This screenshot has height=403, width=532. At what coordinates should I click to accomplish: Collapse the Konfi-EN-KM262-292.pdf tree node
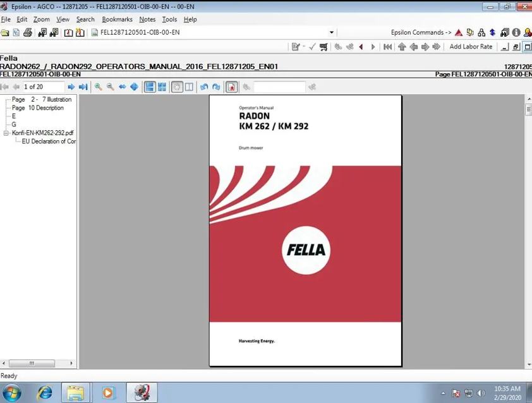click(6, 133)
